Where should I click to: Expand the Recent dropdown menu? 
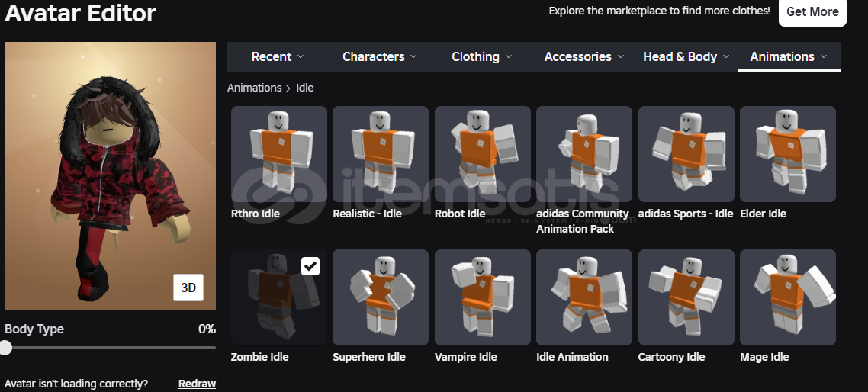point(278,56)
